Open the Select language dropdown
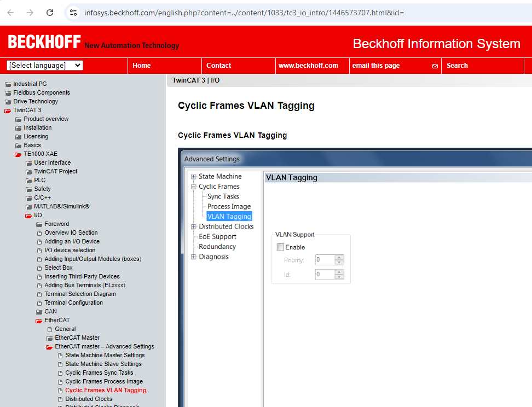This screenshot has height=407, width=532. (45, 66)
